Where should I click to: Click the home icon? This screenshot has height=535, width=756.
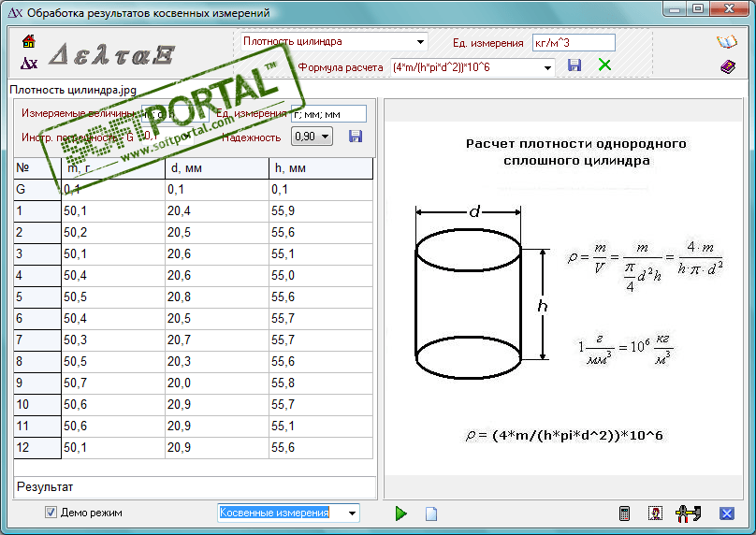point(29,41)
